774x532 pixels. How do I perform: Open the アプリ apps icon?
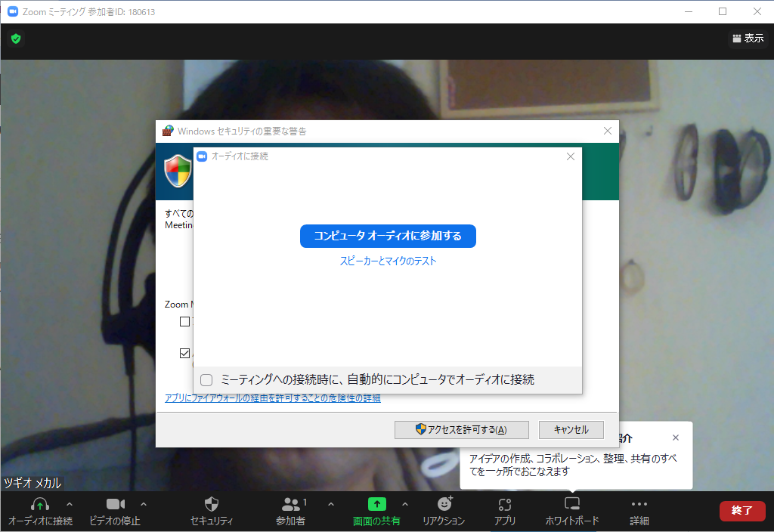[x=504, y=504]
